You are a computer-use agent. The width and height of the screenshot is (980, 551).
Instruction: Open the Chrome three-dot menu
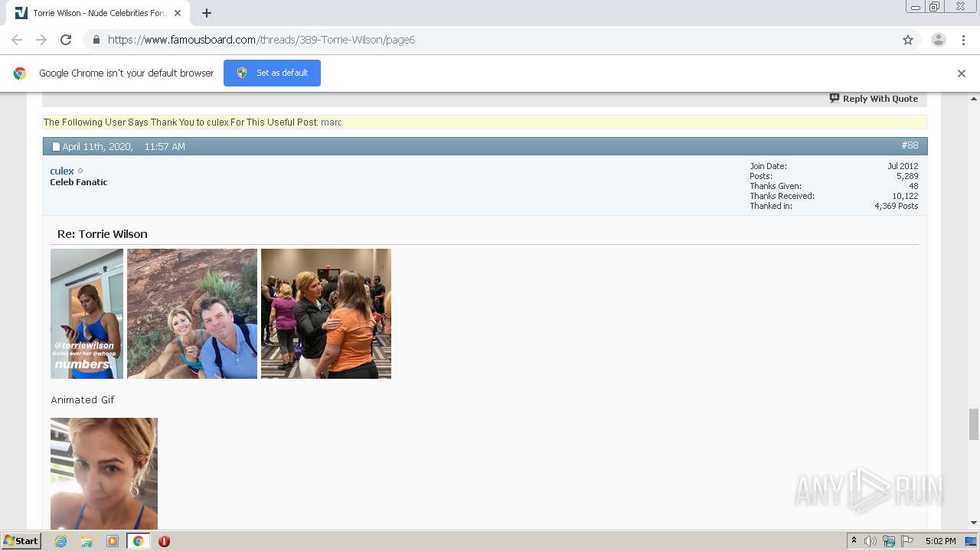tap(963, 40)
